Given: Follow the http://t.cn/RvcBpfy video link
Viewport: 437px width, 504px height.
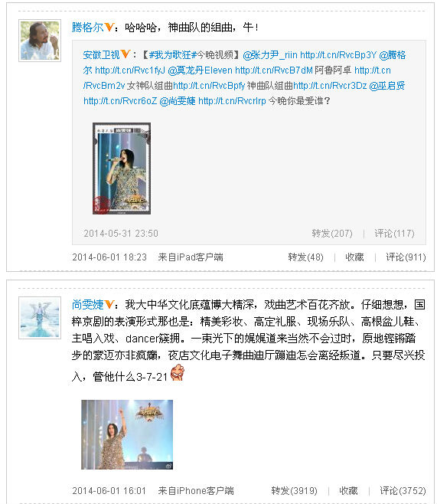Looking at the screenshot, I should coord(209,86).
